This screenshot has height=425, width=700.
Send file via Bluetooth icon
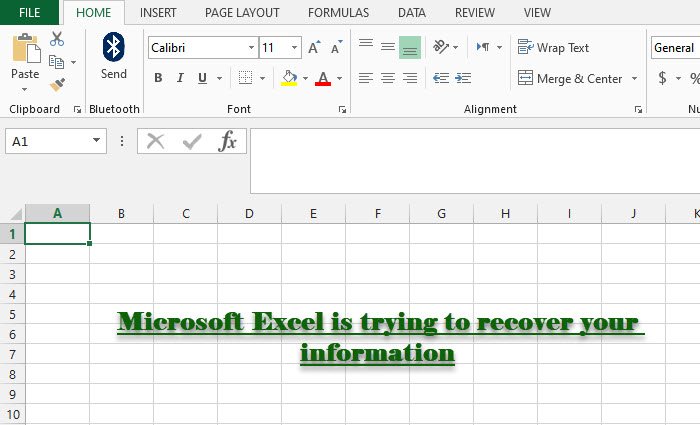pos(113,47)
